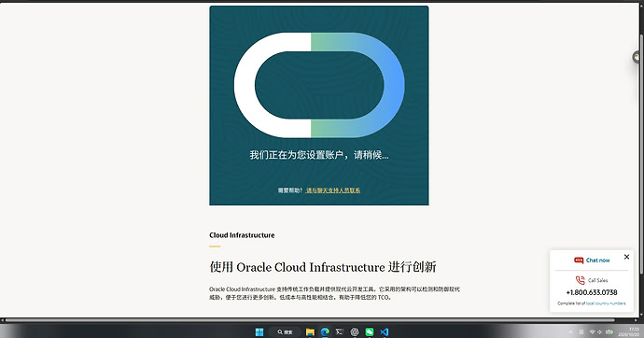The height and width of the screenshot is (338, 644).
Task: Click the horizontal scrollbar at page bottom
Action: point(310,320)
